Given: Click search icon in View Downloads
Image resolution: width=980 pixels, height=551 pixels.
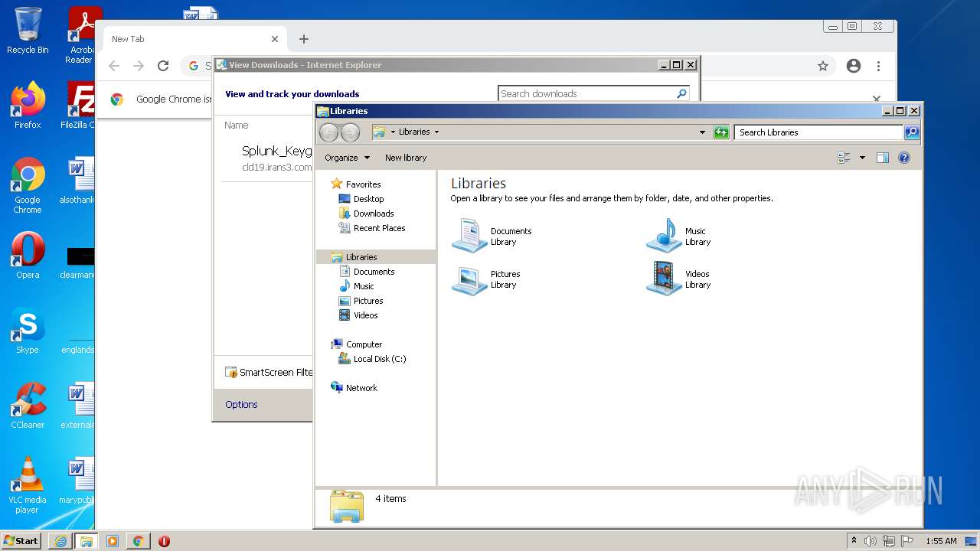Looking at the screenshot, I should click(x=681, y=93).
